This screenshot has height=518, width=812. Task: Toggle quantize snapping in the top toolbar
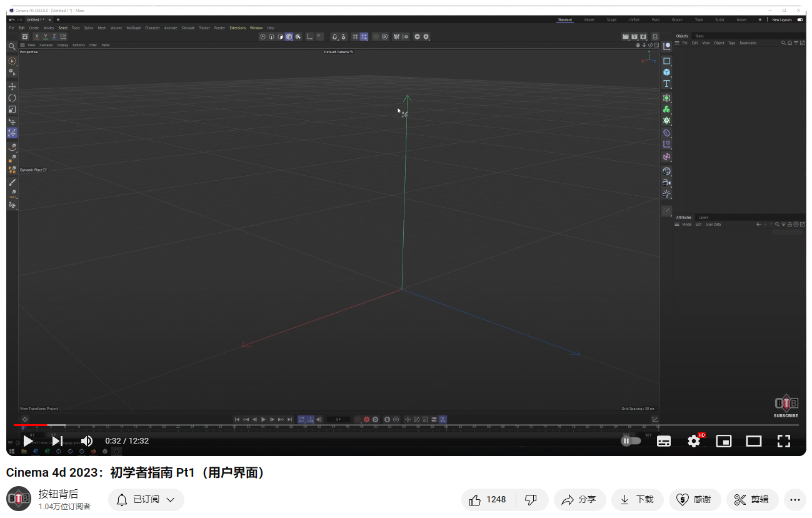pos(364,36)
